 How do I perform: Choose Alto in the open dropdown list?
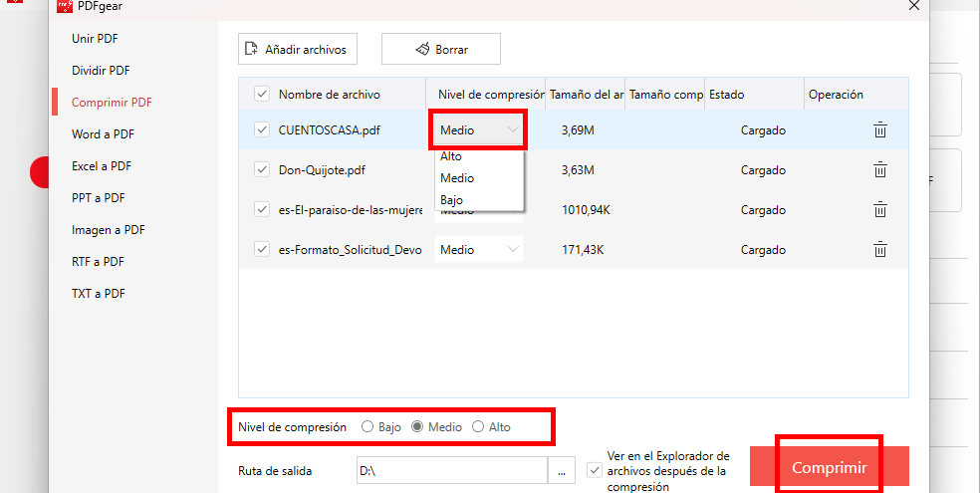[x=451, y=156]
